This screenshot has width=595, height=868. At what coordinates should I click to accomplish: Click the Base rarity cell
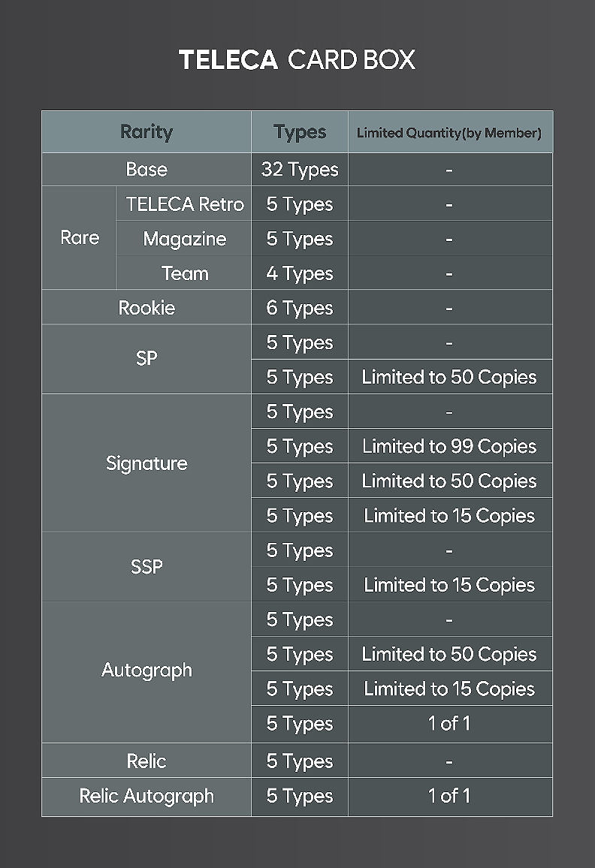point(146,170)
